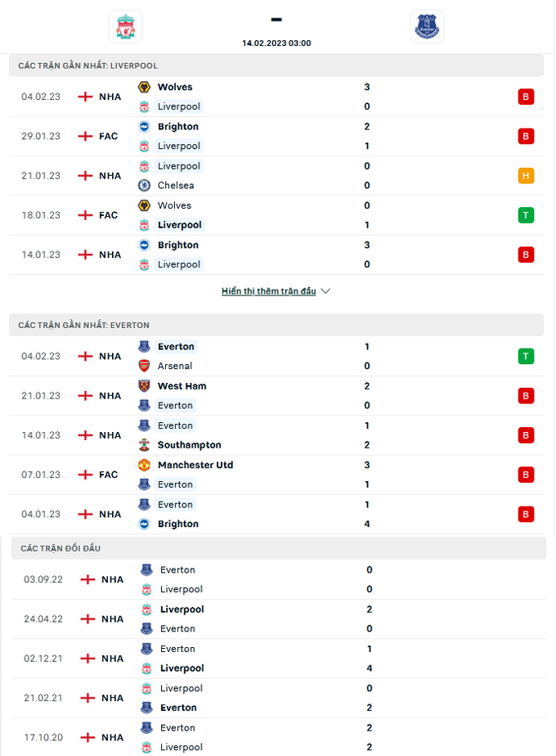The image size is (556, 756).
Task: Click the England flag next to FAC on 29.01.23
Action: 85,136
